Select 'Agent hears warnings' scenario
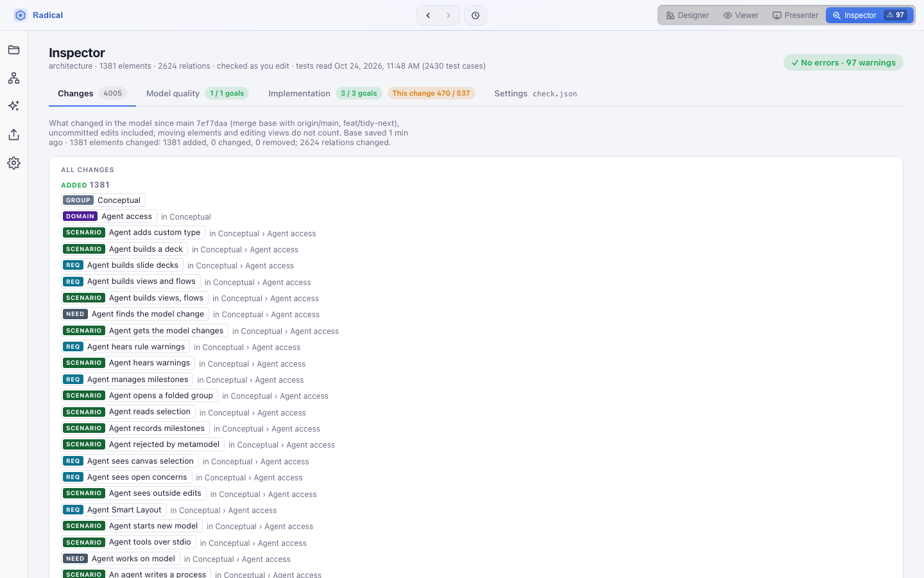The height and width of the screenshot is (578, 924). coord(128,363)
